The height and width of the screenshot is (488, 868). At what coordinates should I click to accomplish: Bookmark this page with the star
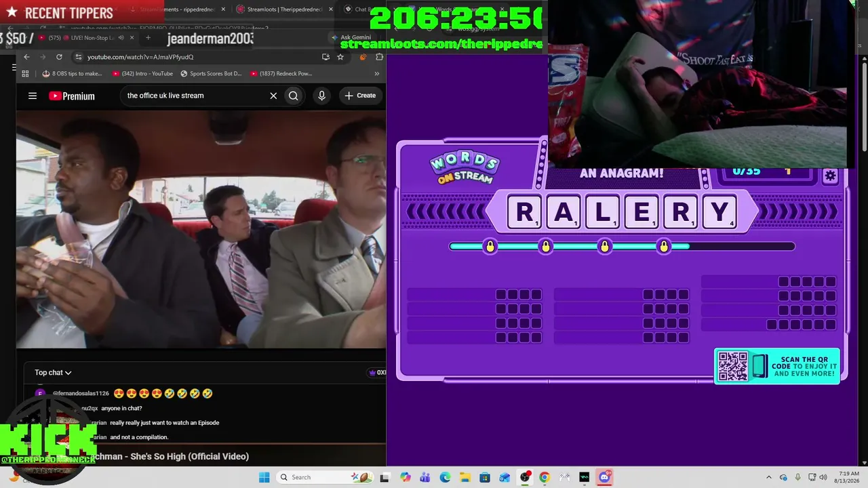pyautogui.click(x=340, y=57)
